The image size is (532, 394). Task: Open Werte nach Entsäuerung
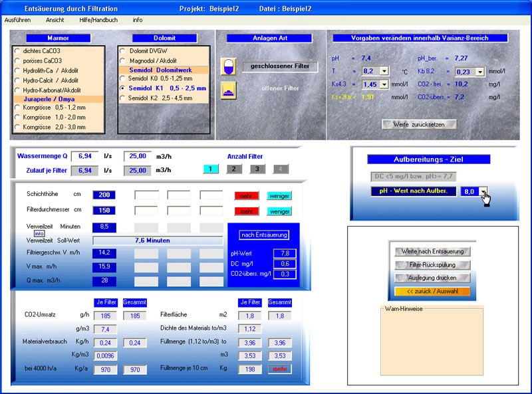point(432,251)
